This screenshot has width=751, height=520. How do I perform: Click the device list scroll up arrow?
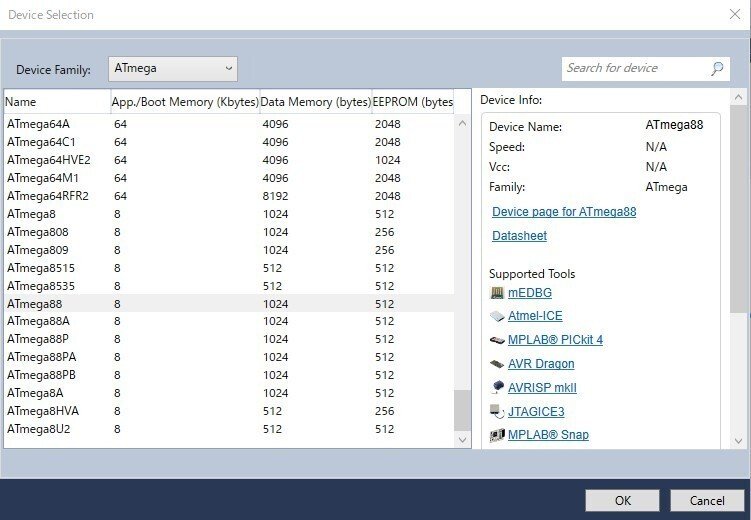(462, 123)
